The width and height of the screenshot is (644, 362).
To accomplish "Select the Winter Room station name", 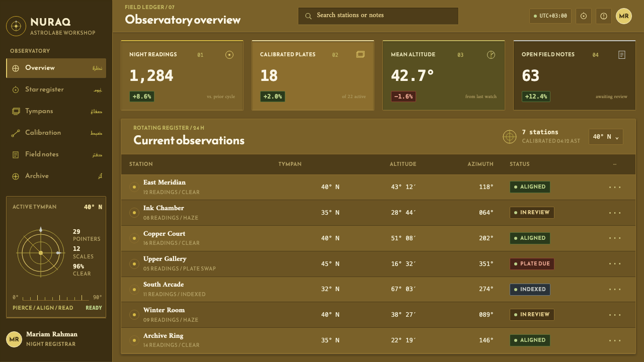I will tap(164, 310).
